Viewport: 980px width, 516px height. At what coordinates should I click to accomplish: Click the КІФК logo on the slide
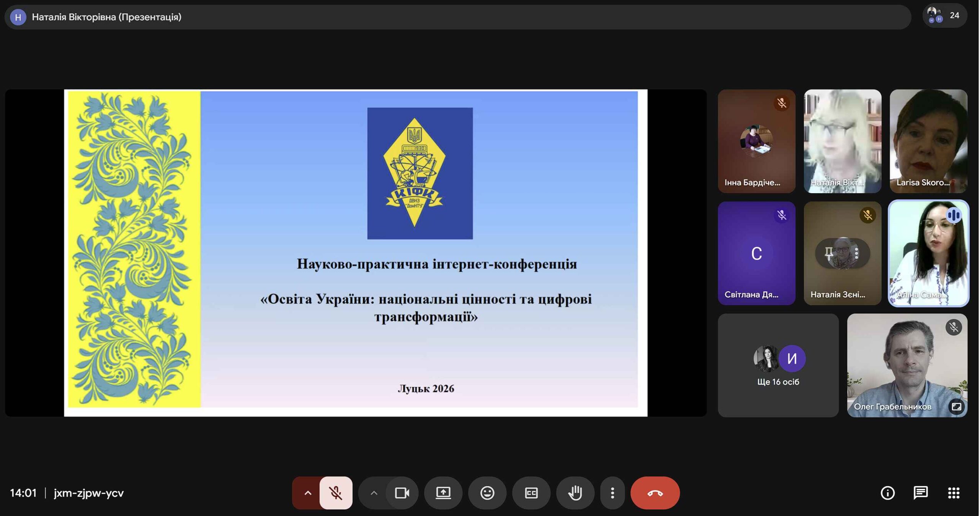tap(420, 173)
